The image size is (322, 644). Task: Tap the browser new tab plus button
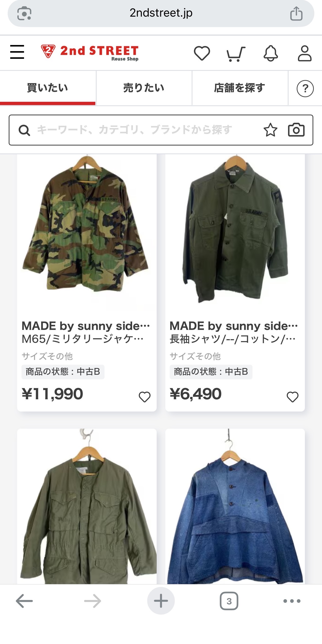(x=161, y=601)
